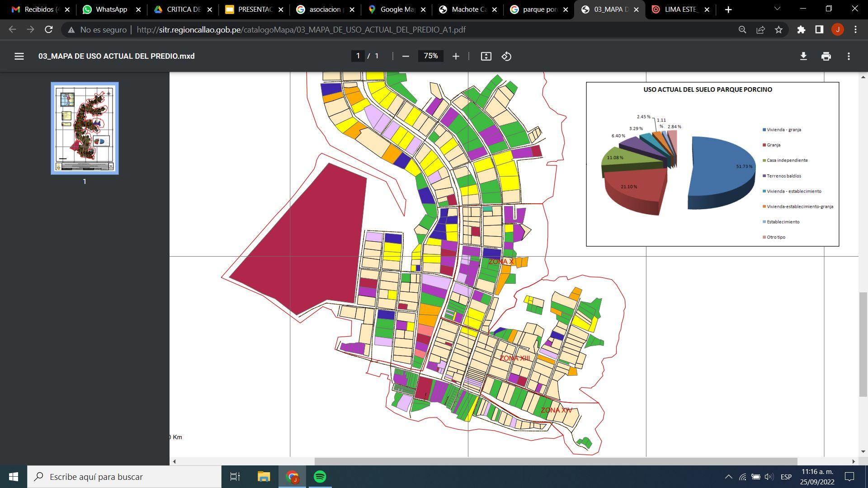Open the PDF viewer more actions menu
The image size is (868, 488).
coord(849,56)
